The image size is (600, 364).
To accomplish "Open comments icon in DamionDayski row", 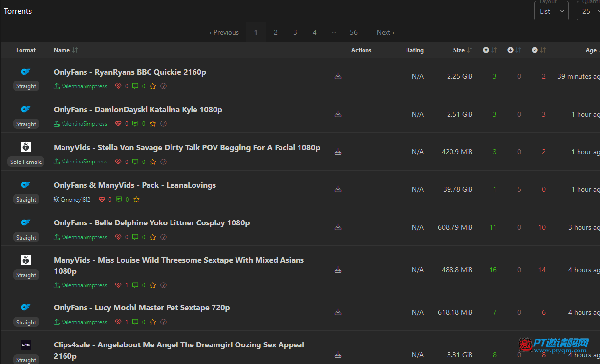I will [135, 124].
